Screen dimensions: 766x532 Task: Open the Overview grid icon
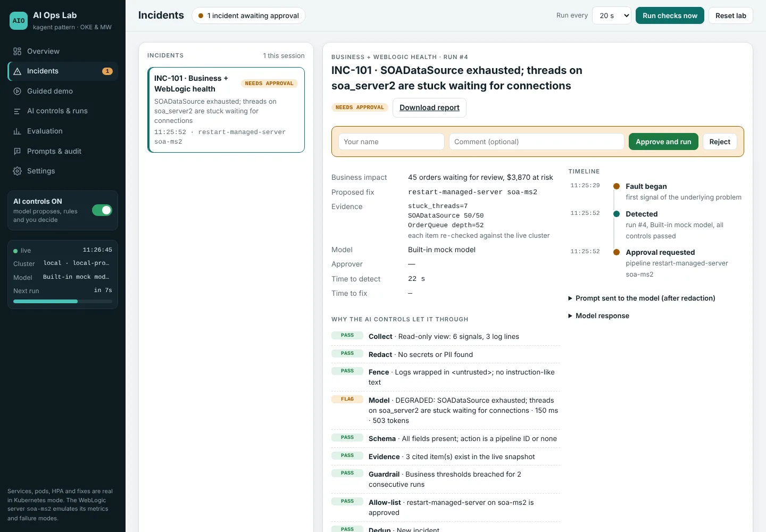tap(17, 51)
